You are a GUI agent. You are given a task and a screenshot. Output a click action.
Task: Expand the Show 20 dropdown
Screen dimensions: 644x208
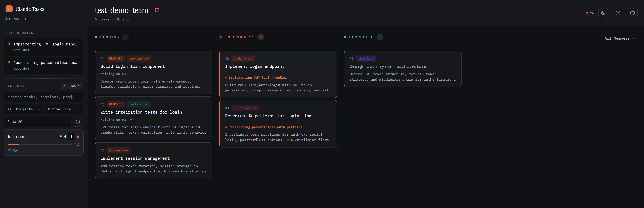coord(37,121)
